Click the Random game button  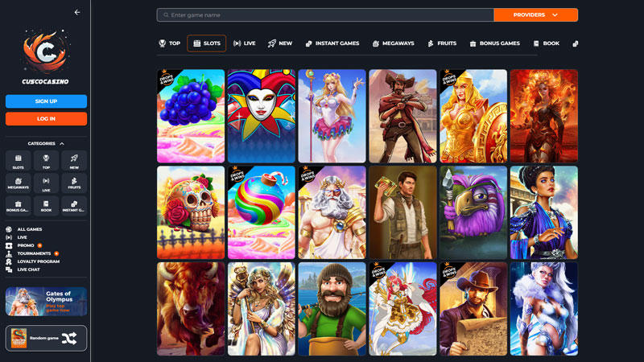pos(46,338)
